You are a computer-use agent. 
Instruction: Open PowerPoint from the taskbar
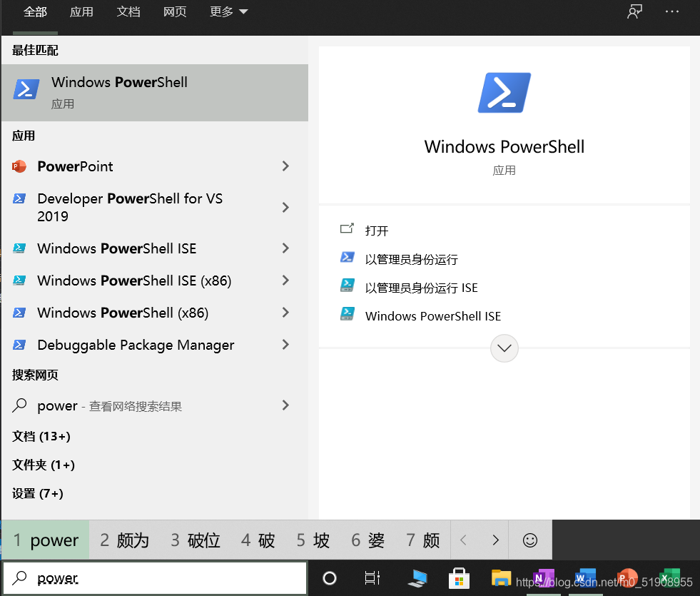coord(627,579)
